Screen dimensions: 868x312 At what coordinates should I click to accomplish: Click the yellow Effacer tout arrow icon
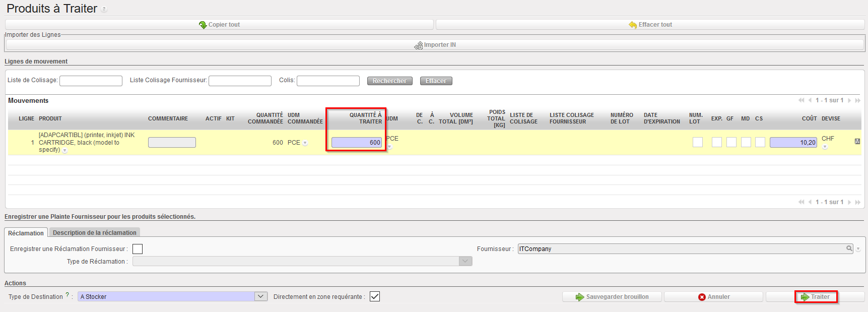633,25
